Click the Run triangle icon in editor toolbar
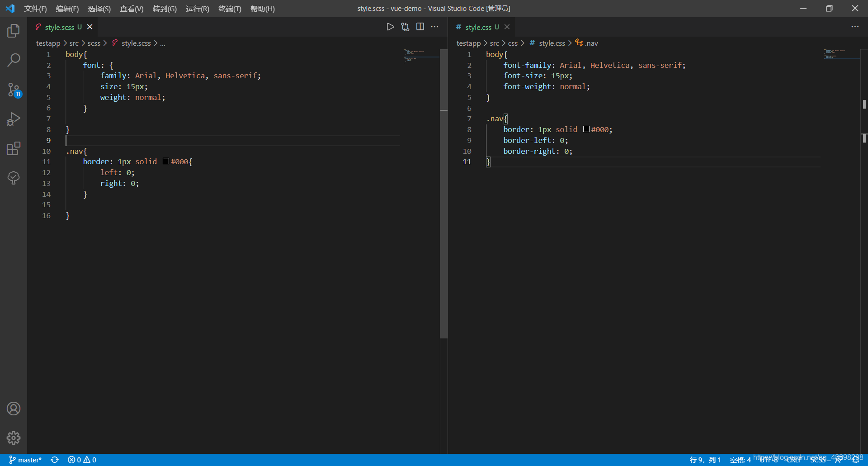This screenshot has height=466, width=868. click(x=390, y=27)
